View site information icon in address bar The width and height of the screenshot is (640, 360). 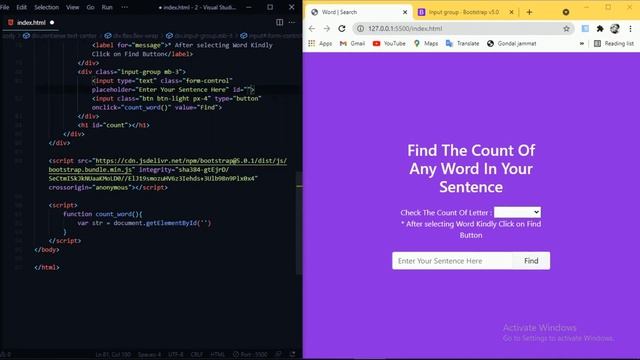pyautogui.click(x=360, y=29)
